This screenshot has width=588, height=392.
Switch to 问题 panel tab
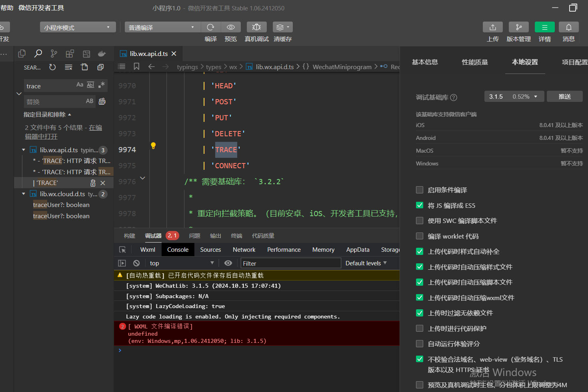pyautogui.click(x=195, y=236)
